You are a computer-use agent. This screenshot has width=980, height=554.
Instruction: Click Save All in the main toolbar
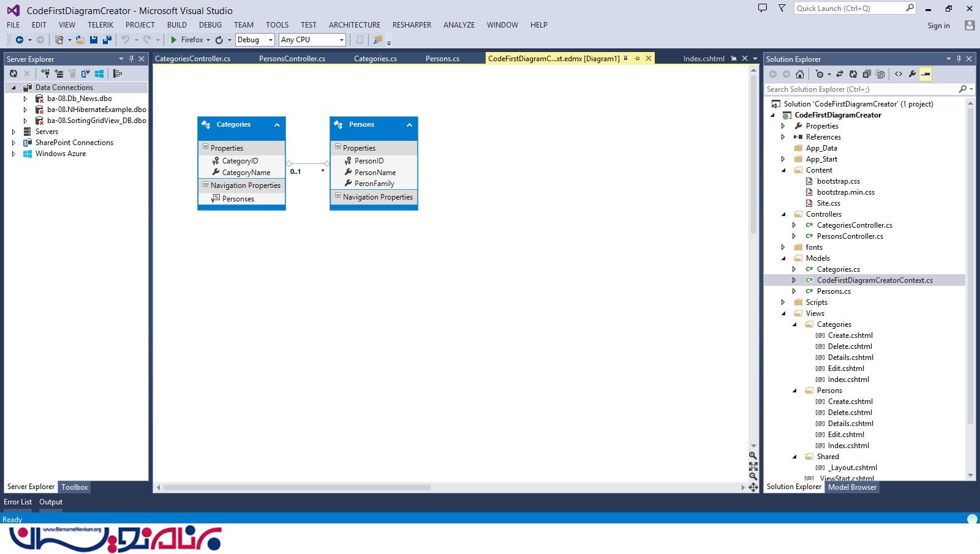pos(107,40)
